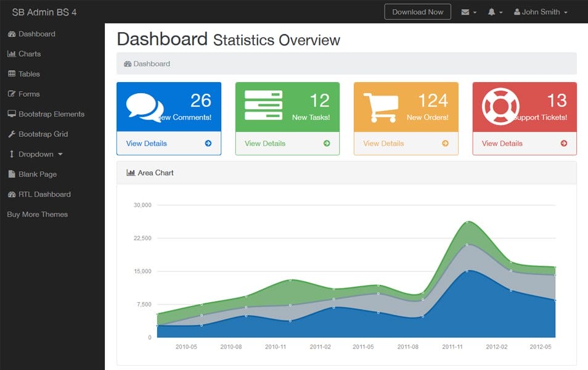Click the Bootstrap Elements laptop icon

11,113
